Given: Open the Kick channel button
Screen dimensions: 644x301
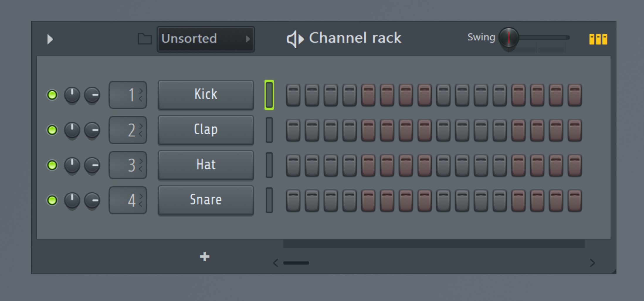Looking at the screenshot, I should click(206, 95).
